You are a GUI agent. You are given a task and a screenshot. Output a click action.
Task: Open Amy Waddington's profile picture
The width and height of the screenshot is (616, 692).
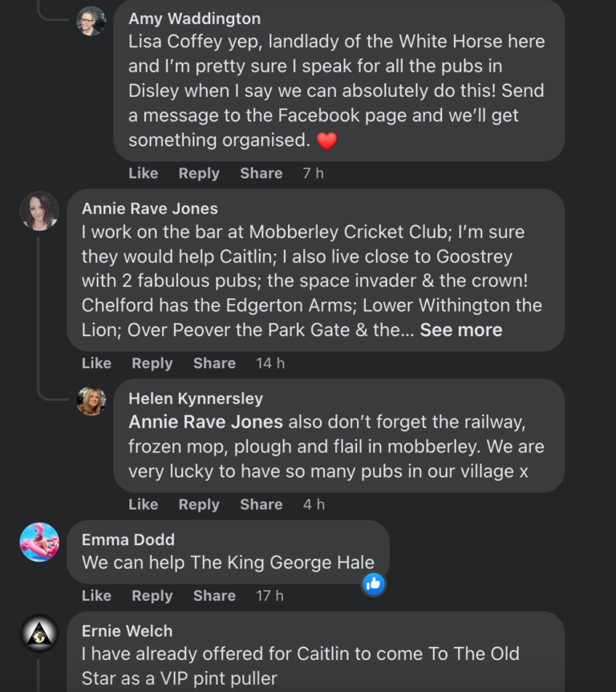[x=91, y=21]
